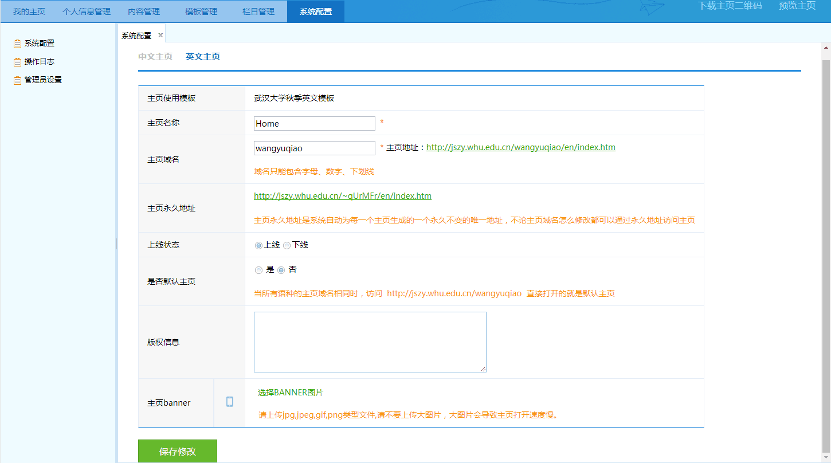Open the 模板管理 top menu
The width and height of the screenshot is (832, 464).
(201, 11)
